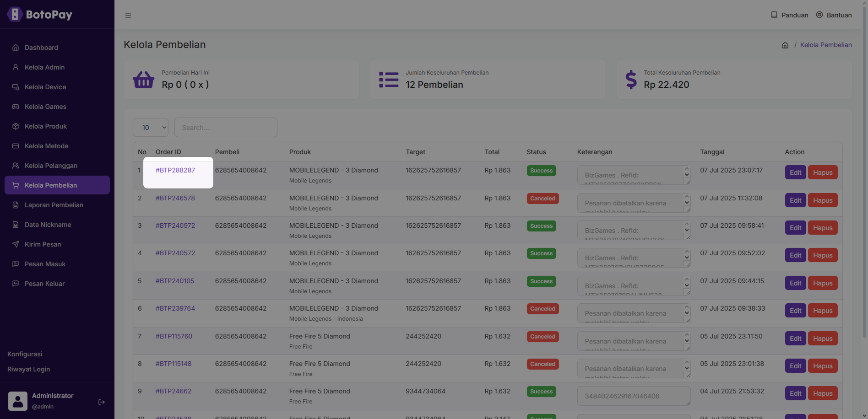868x419 pixels.
Task: Click Keterangan textarea for order #BTP246578
Action: click(x=634, y=203)
